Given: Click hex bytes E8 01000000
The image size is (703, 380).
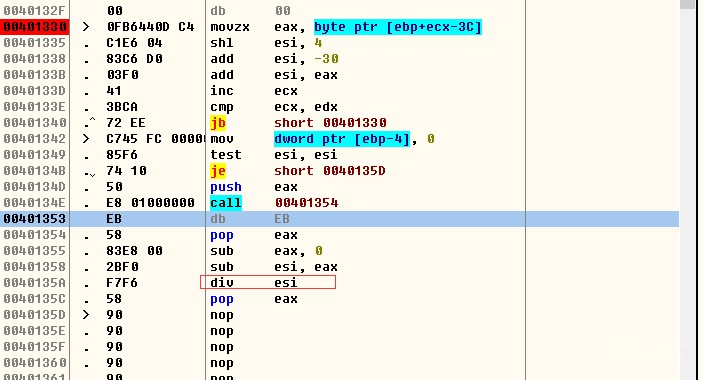Looking at the screenshot, I should click(150, 203).
